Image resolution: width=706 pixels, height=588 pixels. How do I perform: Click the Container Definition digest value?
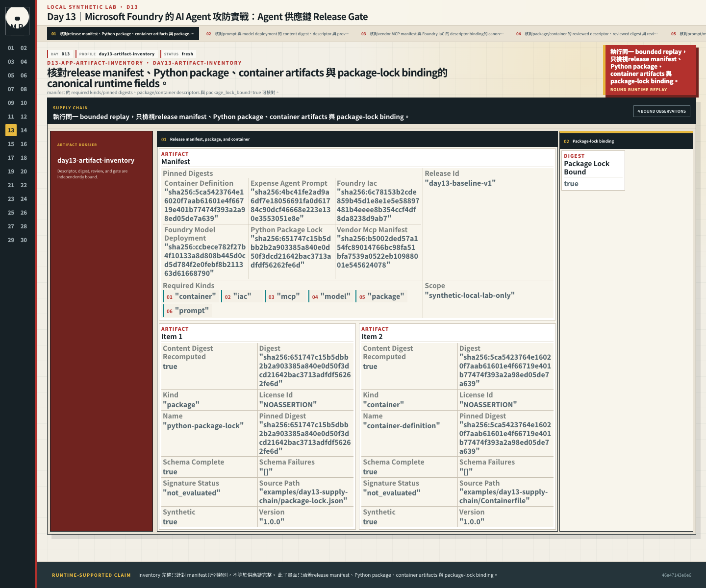point(205,205)
